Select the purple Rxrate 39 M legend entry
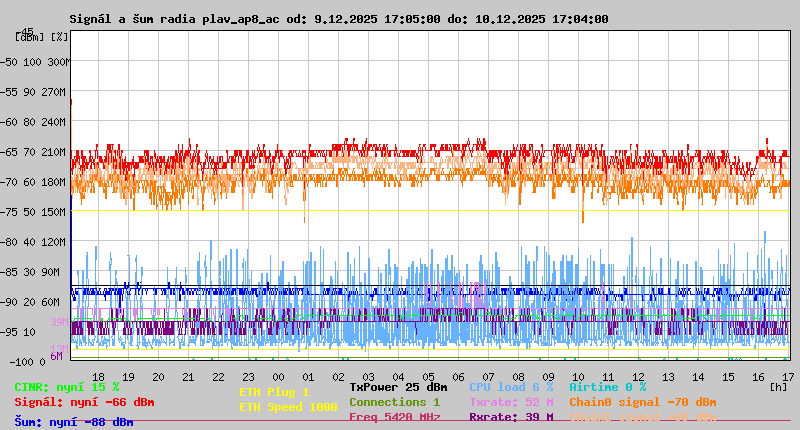This screenshot has width=800, height=430. pyautogui.click(x=510, y=417)
